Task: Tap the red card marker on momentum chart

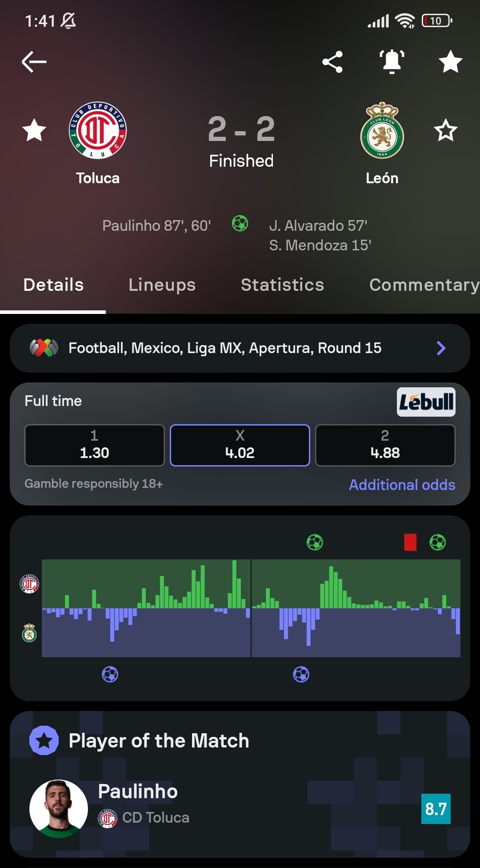Action: pyautogui.click(x=410, y=542)
